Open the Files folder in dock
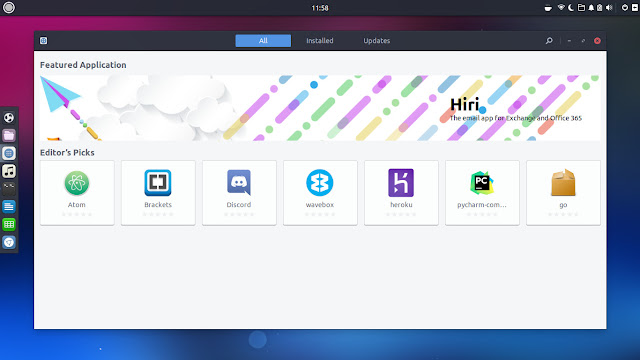640x360 pixels. (9, 136)
